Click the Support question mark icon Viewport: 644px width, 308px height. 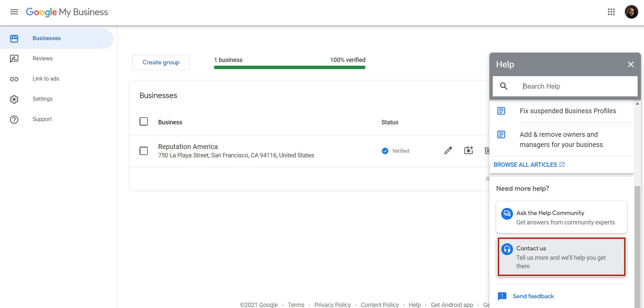(x=14, y=119)
